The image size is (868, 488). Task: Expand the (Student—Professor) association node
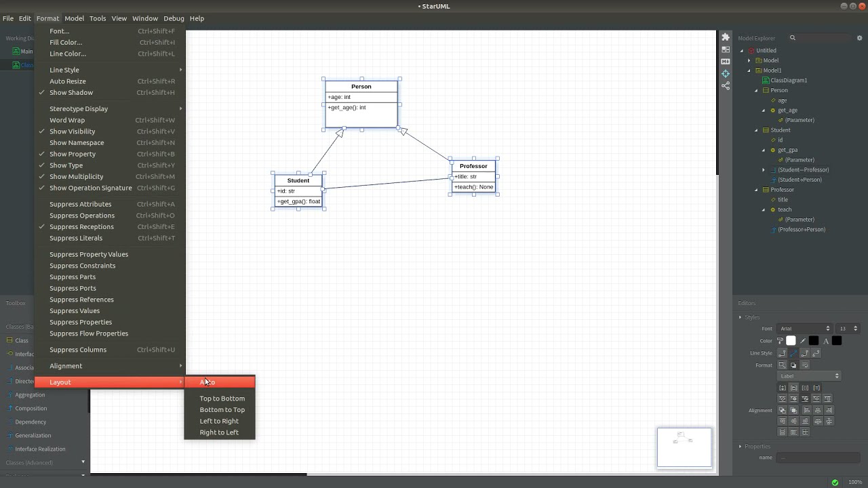coord(764,169)
